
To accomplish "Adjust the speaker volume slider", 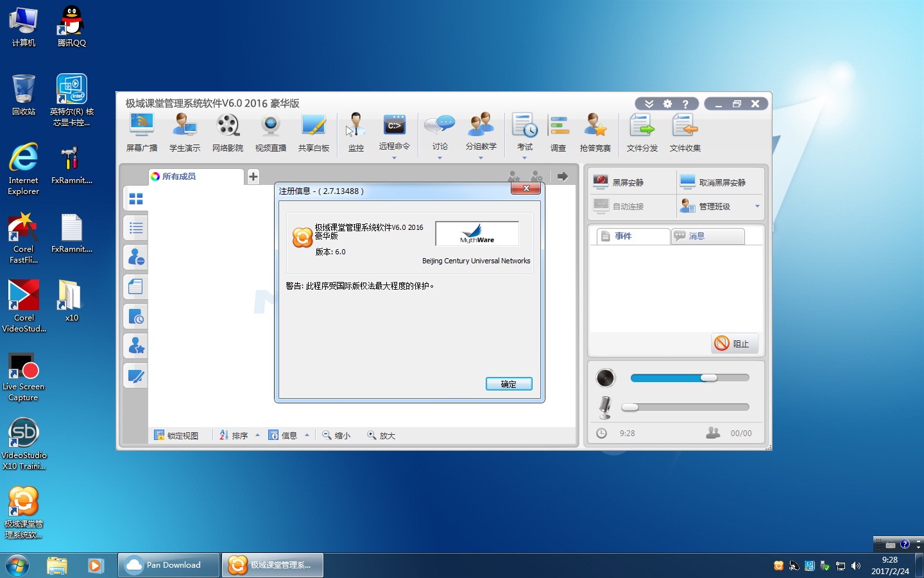I will pyautogui.click(x=708, y=378).
